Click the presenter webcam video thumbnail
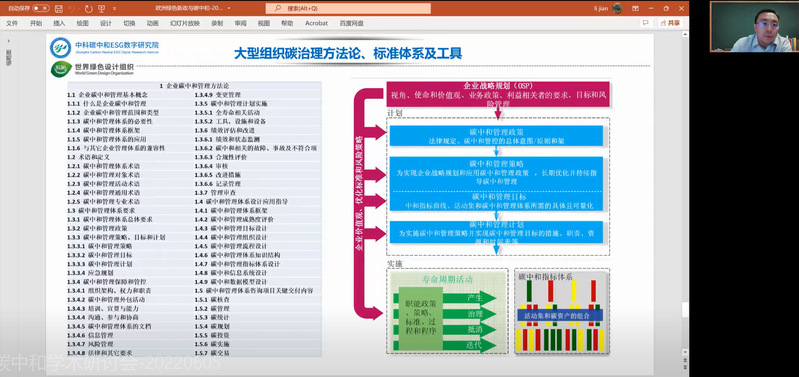The height and width of the screenshot is (377, 799). pos(754,26)
